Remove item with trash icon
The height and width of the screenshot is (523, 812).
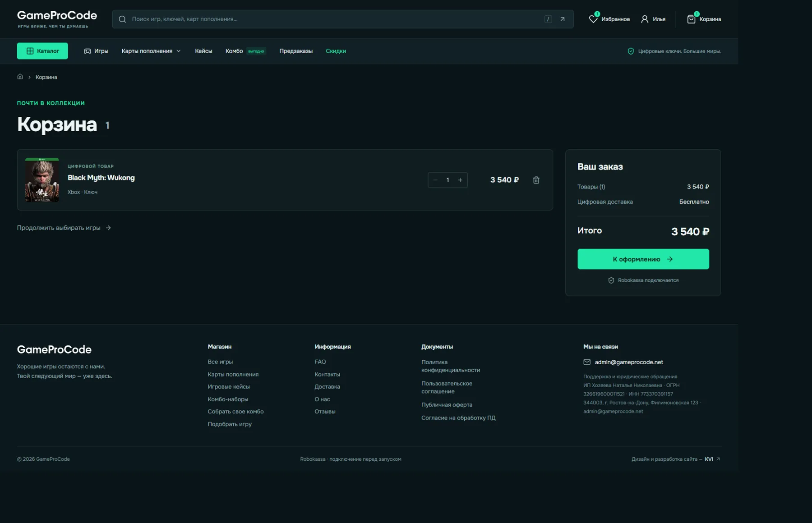[536, 180]
